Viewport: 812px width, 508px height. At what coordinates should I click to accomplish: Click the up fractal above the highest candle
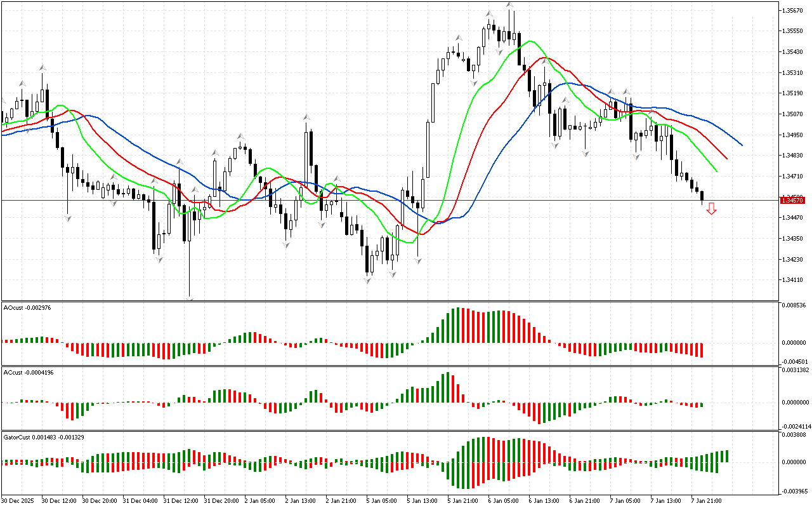tap(510, 5)
